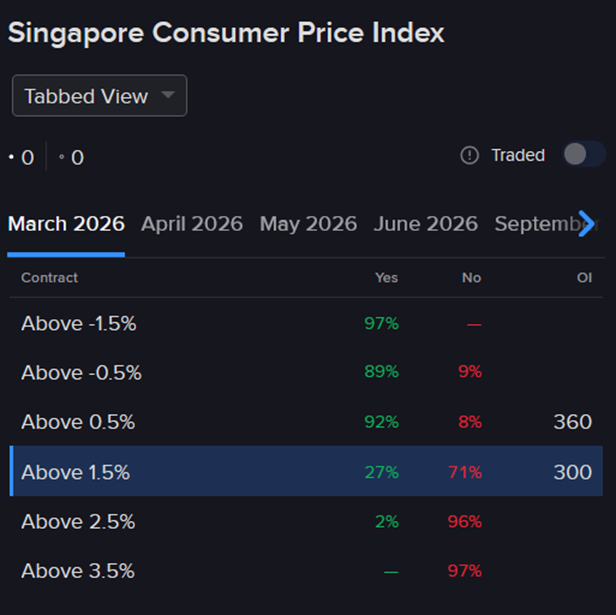Click the 2% Yes price for Above 2.5%
Image resolution: width=616 pixels, height=615 pixels.
(386, 522)
